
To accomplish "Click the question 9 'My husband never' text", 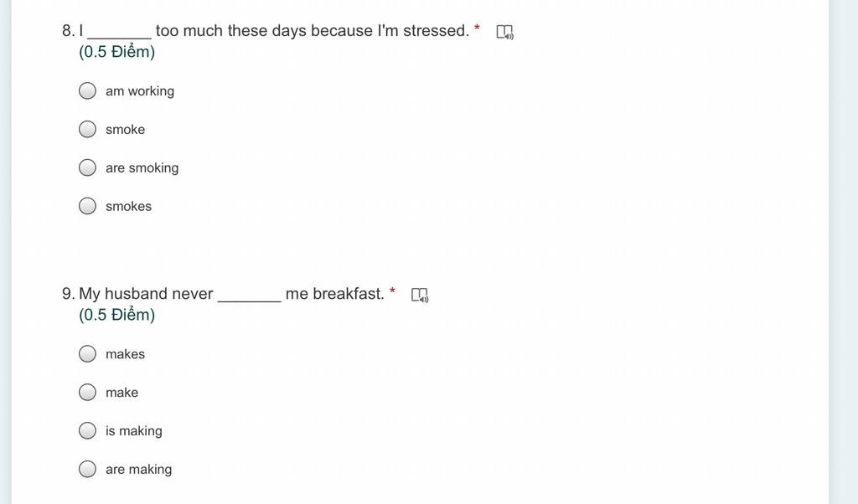I will coord(146,294).
